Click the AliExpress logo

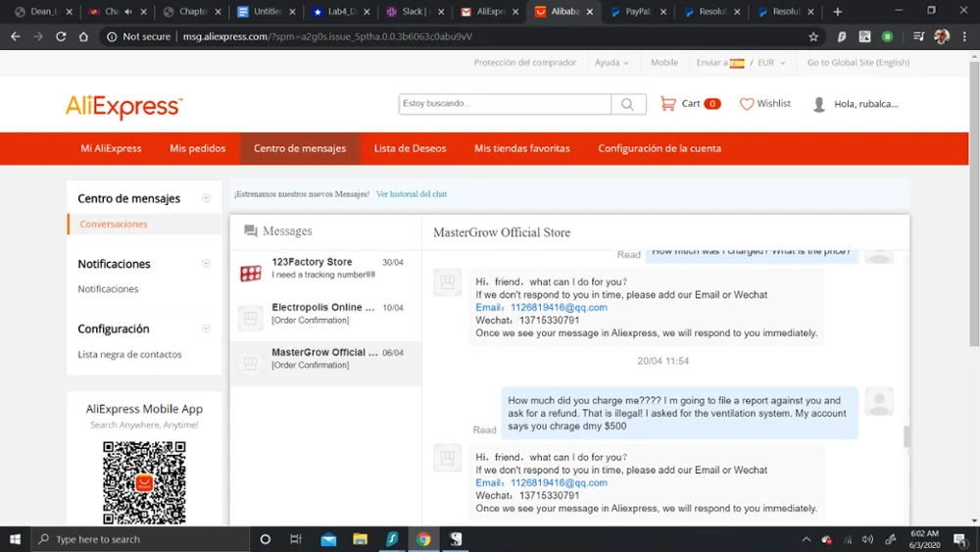(123, 107)
